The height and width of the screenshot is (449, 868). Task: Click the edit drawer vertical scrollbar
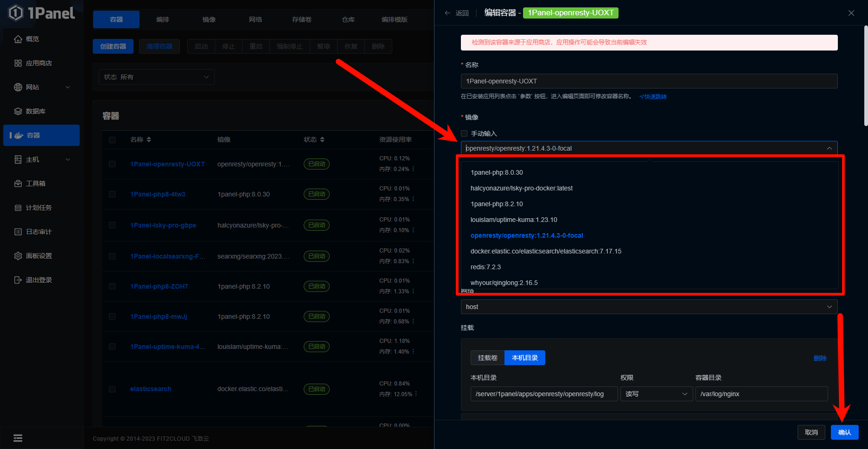pyautogui.click(x=866, y=76)
